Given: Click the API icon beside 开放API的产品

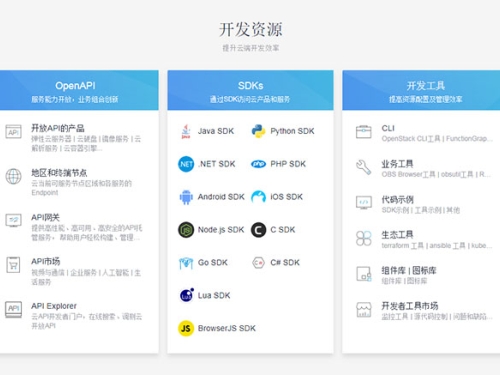Looking at the screenshot, I should 13,132.
